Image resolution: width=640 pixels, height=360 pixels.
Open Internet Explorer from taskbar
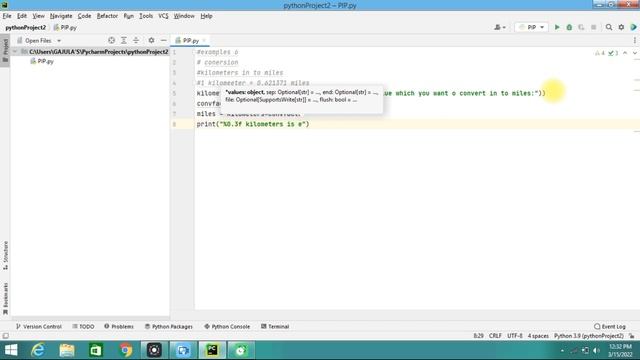(38, 350)
